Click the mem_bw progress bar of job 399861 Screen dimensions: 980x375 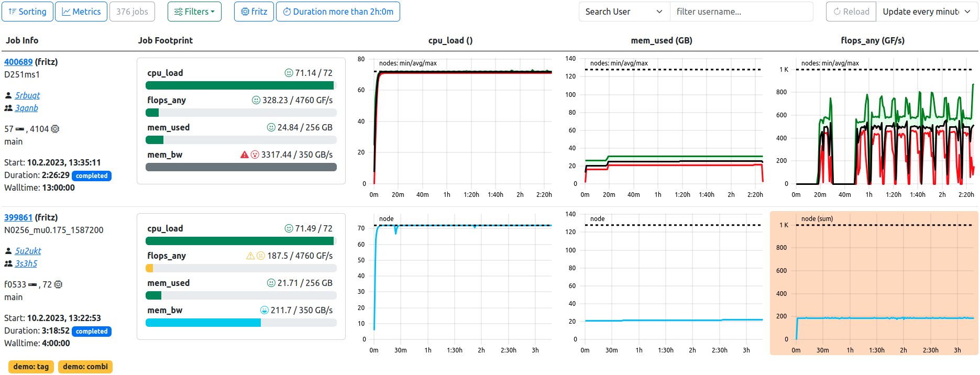241,323
